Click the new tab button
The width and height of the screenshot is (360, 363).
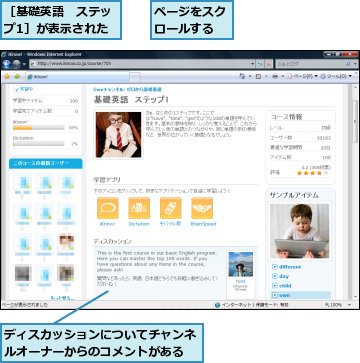click(135, 77)
